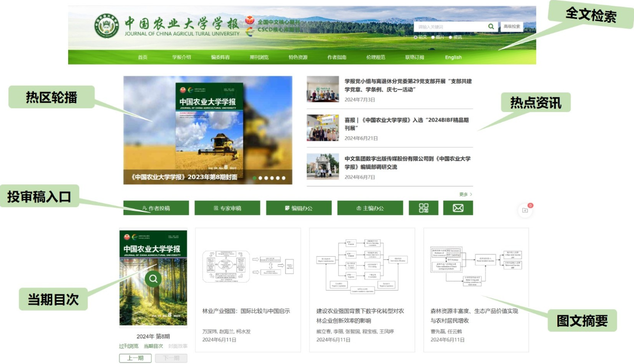Click the thumbnail of the July 3 news
The image size is (634, 364).
click(x=323, y=89)
